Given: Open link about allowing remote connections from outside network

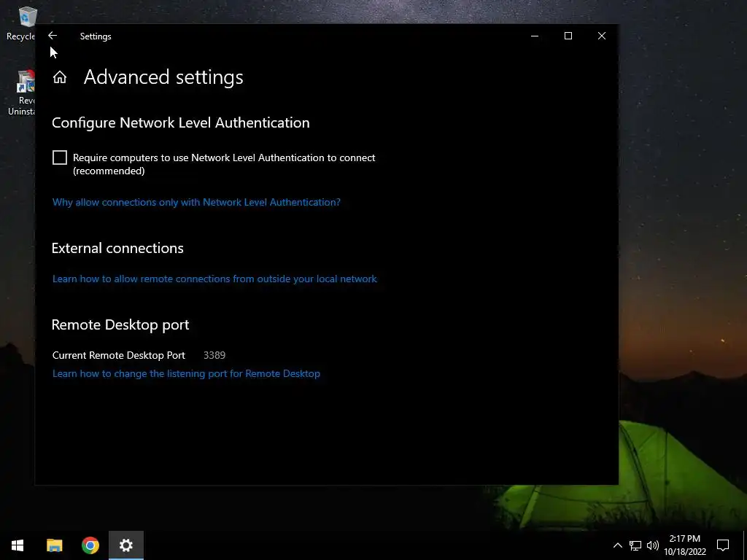Looking at the screenshot, I should coord(214,279).
